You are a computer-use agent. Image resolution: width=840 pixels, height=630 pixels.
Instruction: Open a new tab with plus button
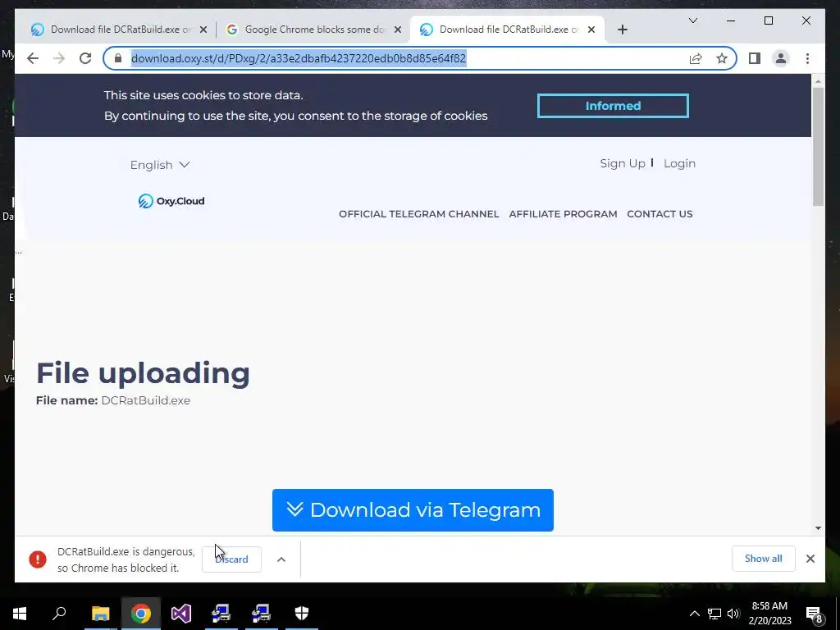pos(622,30)
